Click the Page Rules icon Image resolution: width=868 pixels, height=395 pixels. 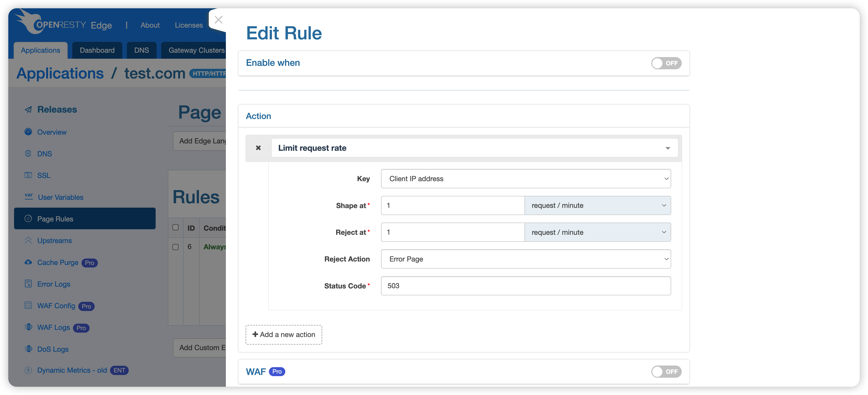[28, 218]
